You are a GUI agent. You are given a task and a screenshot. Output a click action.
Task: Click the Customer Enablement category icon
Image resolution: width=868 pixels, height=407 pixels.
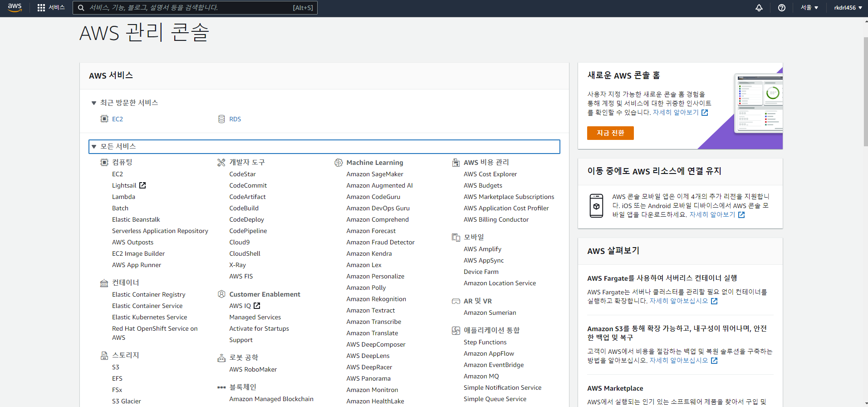[x=221, y=294]
